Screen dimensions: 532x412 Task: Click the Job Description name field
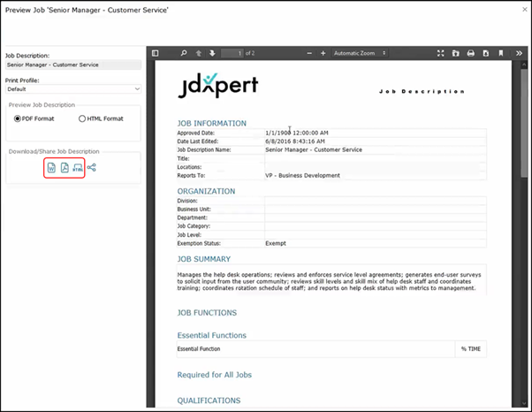(x=72, y=65)
